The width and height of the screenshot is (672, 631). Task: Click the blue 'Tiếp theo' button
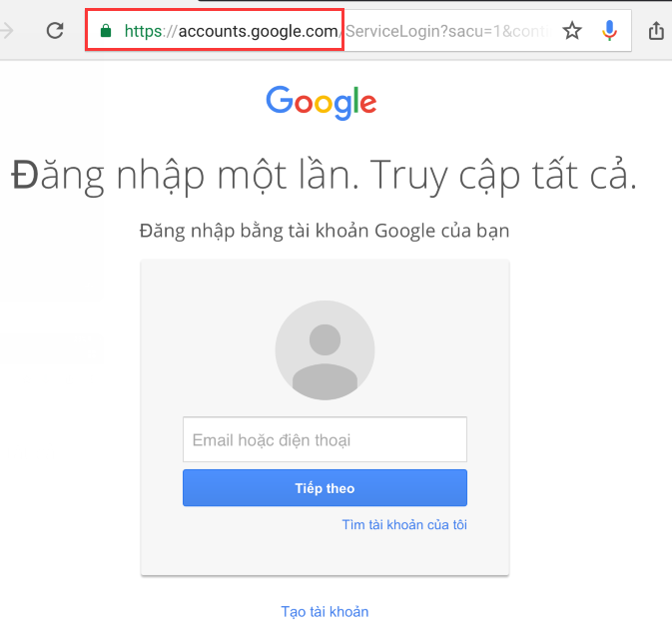click(x=325, y=488)
